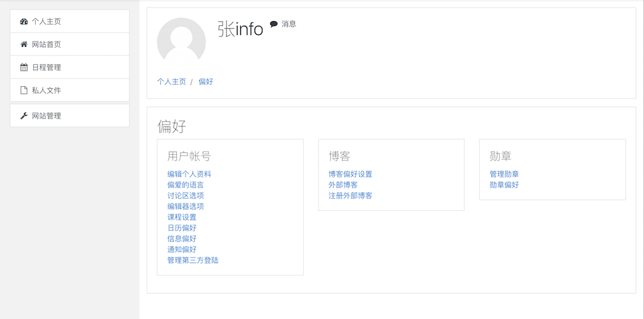Open 管理勋章 under 勋章

coord(504,174)
